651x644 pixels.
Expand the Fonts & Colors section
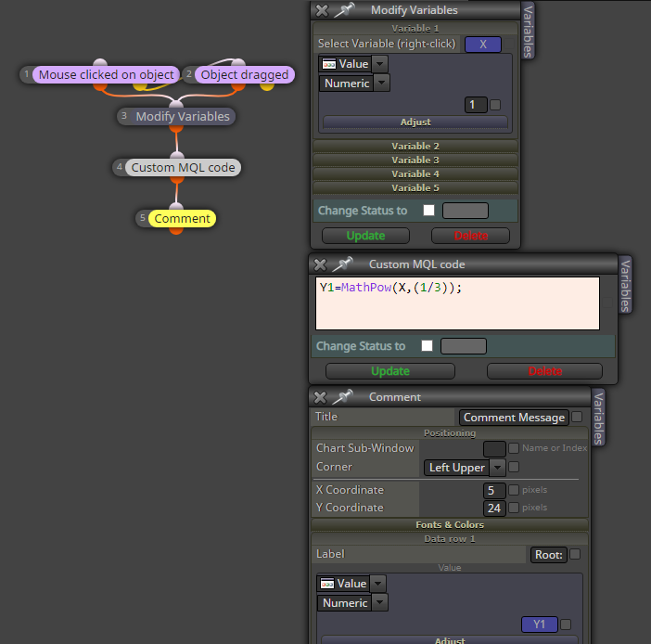450,524
